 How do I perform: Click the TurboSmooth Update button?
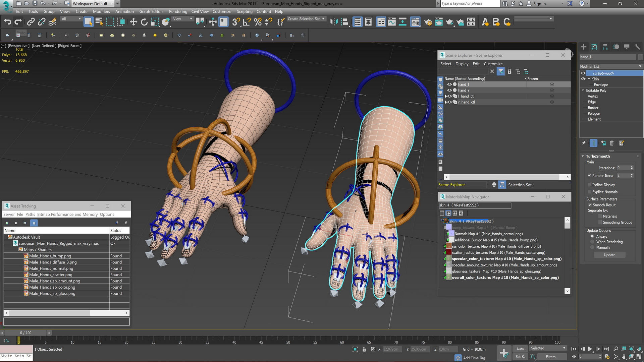click(x=609, y=255)
